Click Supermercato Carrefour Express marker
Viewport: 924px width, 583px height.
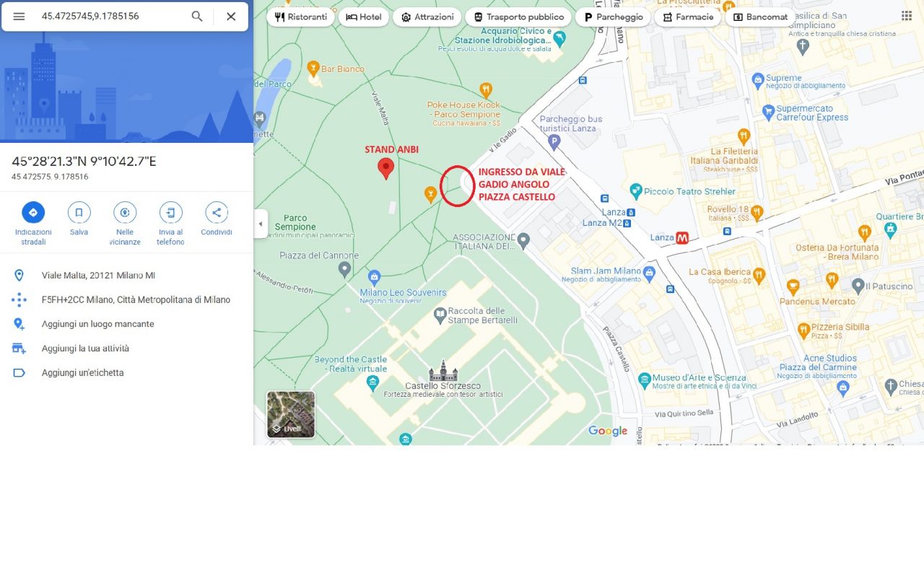tap(768, 113)
